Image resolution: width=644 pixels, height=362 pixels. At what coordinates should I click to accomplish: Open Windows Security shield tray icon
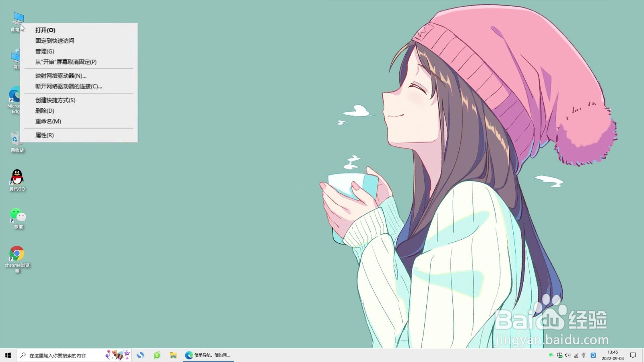pyautogui.click(x=559, y=355)
